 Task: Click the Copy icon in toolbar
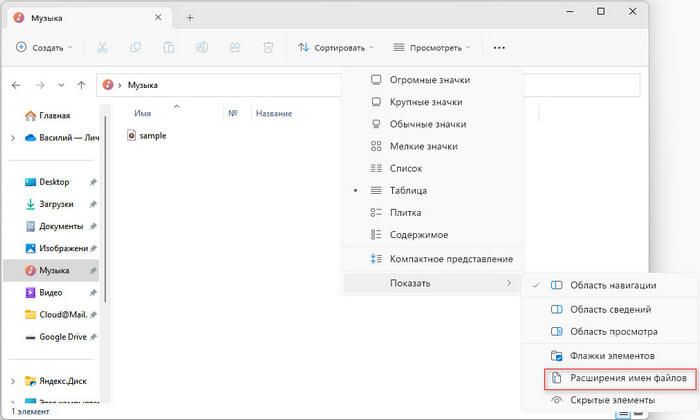point(135,47)
